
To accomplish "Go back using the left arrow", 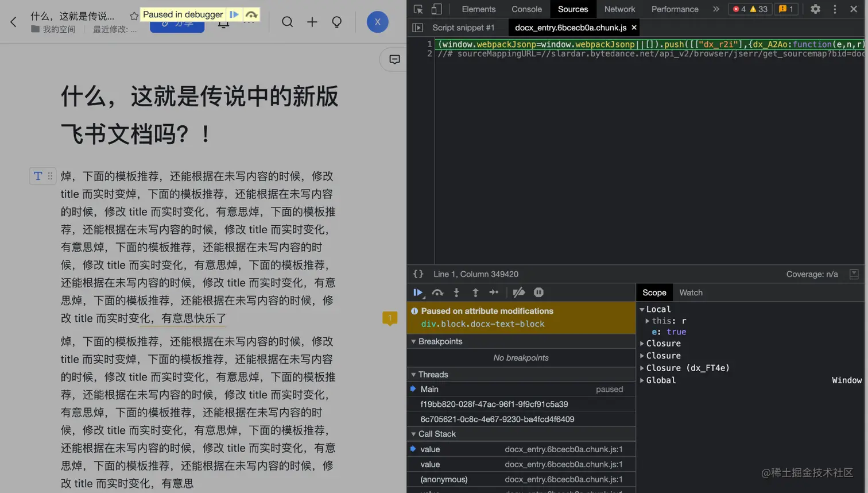I will pos(13,22).
